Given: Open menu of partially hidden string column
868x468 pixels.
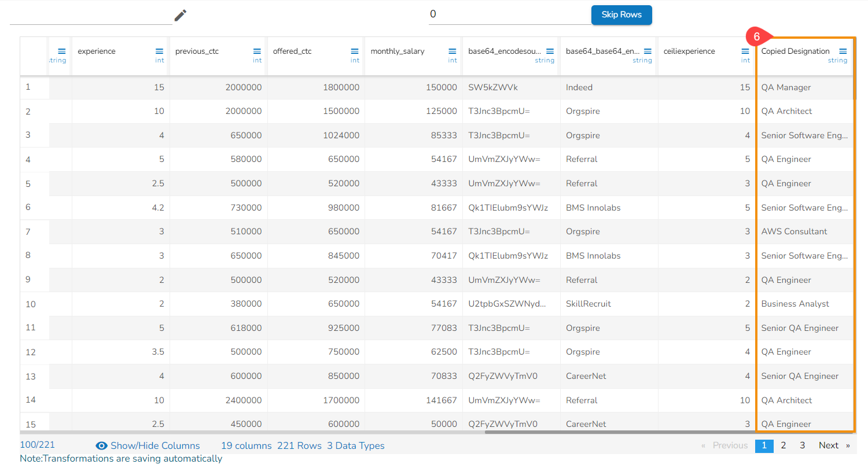Looking at the screenshot, I should click(x=62, y=51).
